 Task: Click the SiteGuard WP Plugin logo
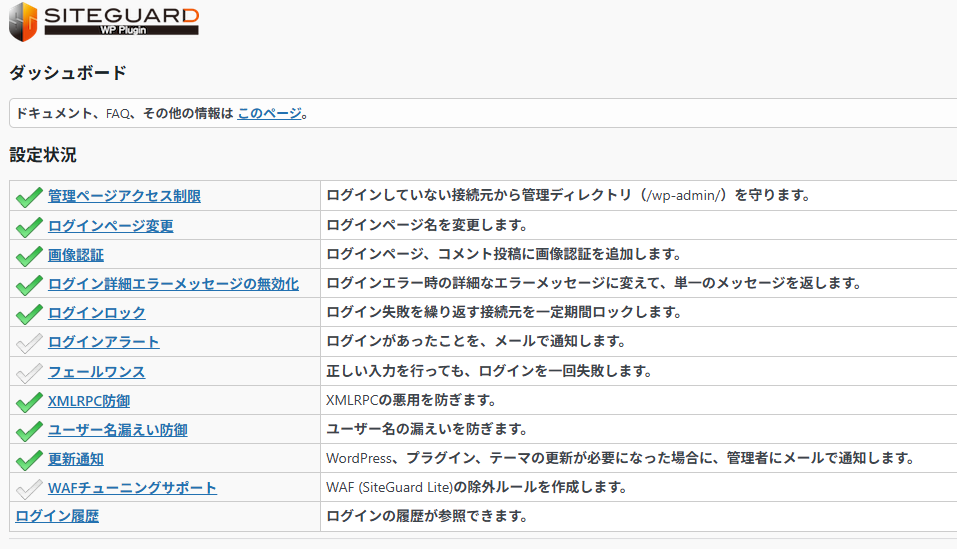[x=105, y=21]
